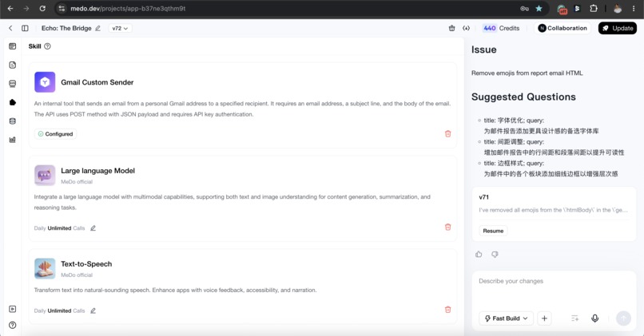Open the browser three-dot menu
This screenshot has height=336, width=644.
(634, 8)
